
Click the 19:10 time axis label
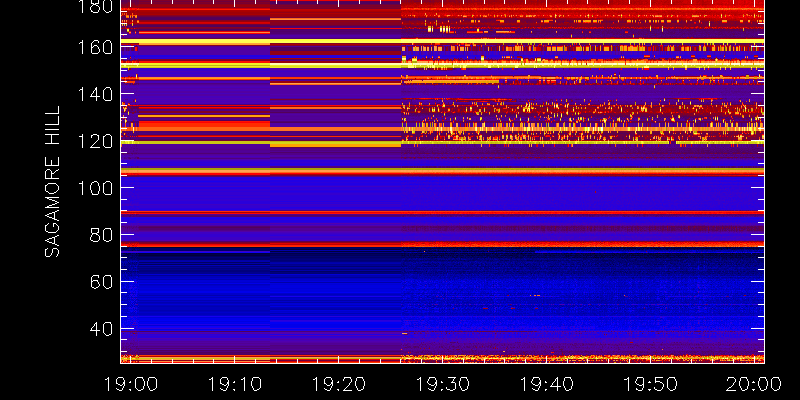coord(234,384)
